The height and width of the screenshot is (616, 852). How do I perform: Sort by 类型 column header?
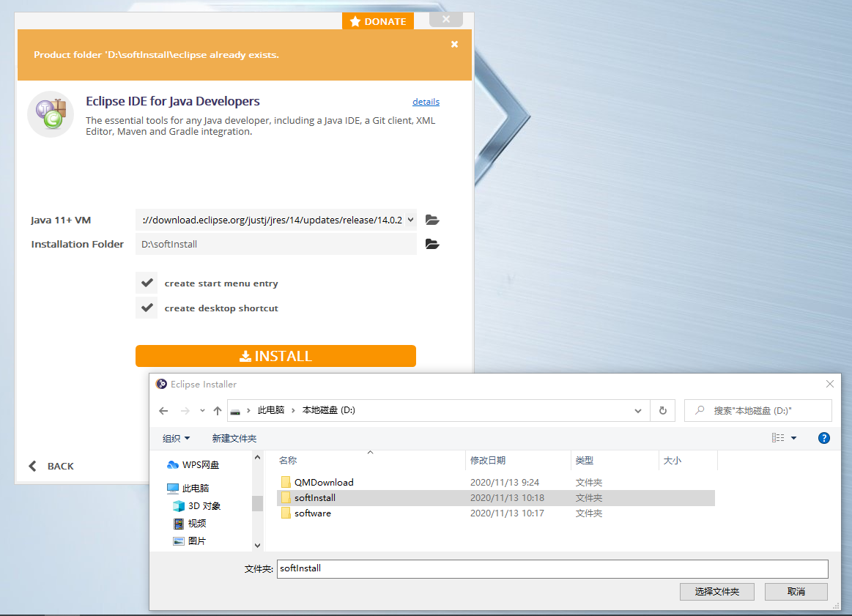pyautogui.click(x=615, y=461)
